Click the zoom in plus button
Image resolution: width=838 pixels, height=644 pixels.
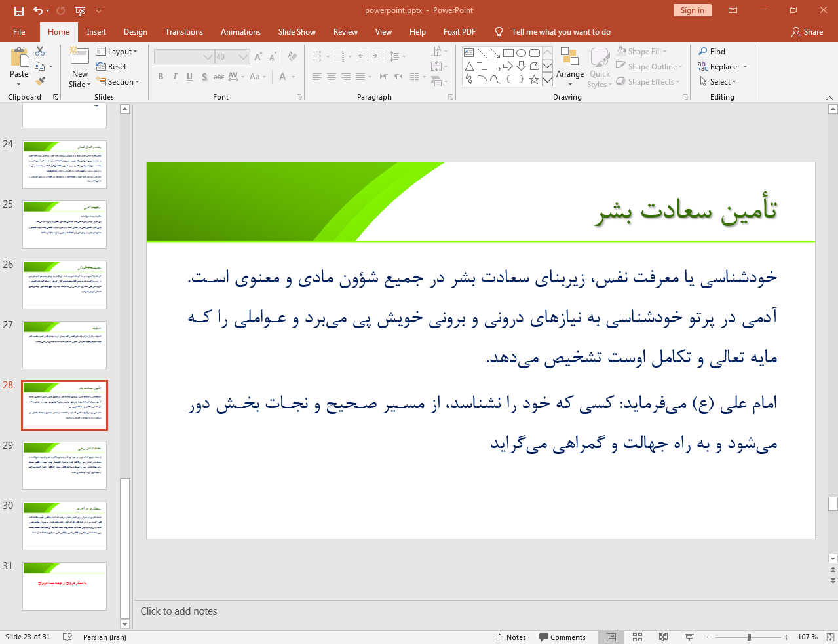click(786, 637)
